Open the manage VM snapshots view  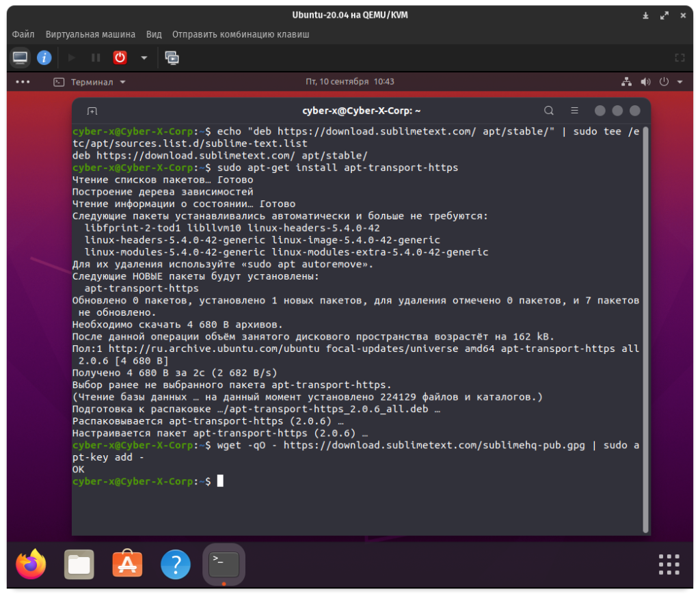coord(172,57)
